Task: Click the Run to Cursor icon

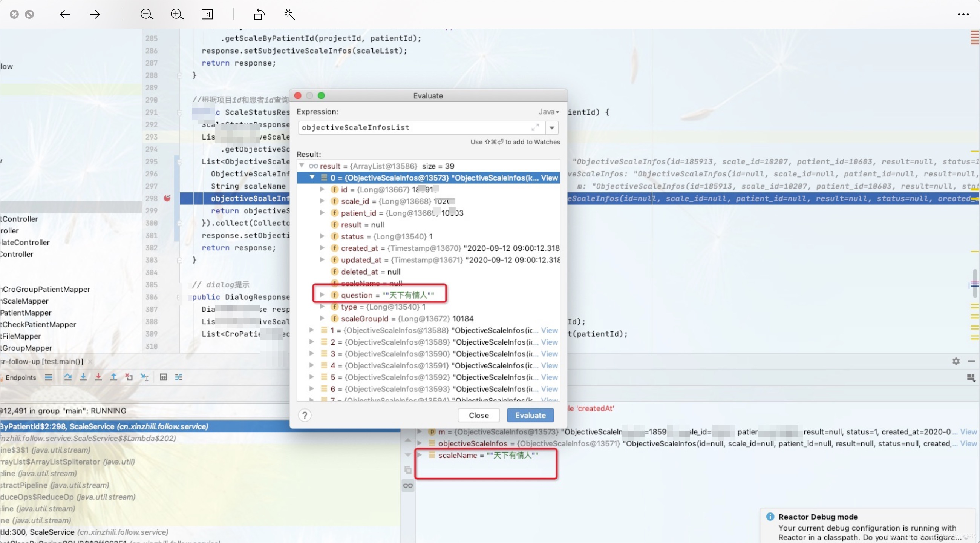Action: pos(144,377)
